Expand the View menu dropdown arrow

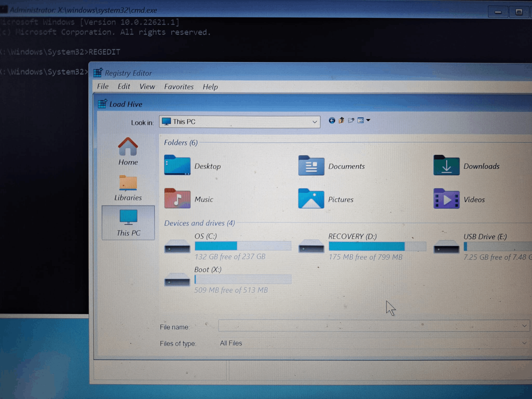point(368,120)
